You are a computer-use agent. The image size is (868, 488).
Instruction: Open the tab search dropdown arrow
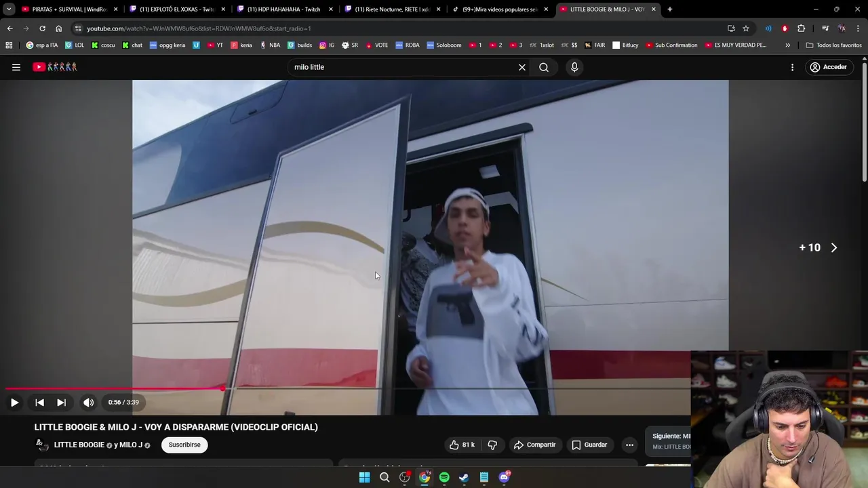tap(9, 9)
